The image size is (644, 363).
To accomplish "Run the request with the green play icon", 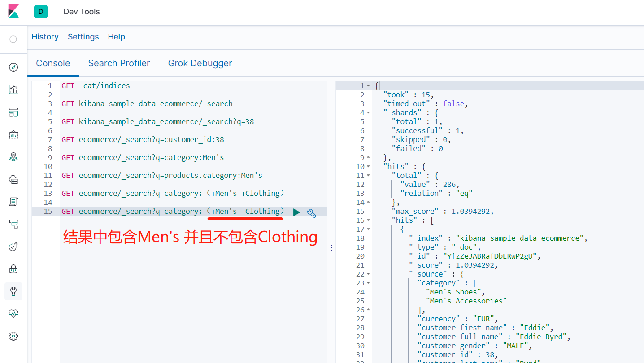I will (296, 212).
